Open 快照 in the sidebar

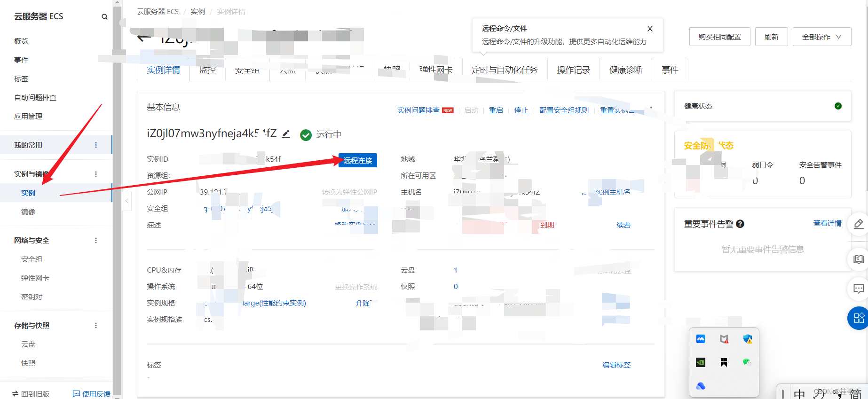click(x=28, y=363)
